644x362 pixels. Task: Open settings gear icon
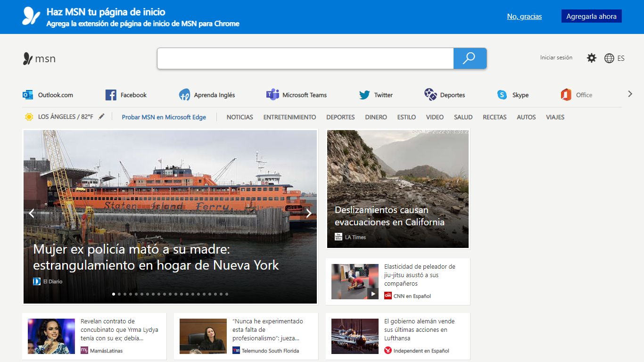[591, 58]
